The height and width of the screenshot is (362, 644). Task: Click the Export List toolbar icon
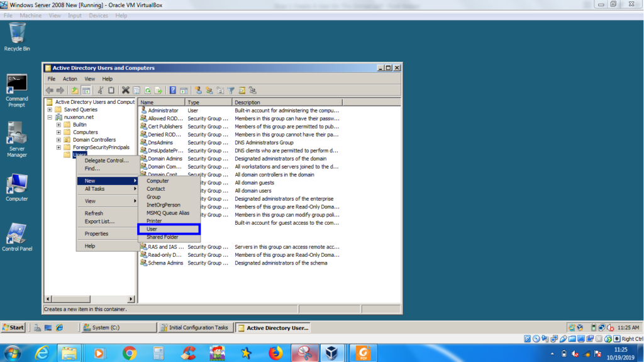158,91
